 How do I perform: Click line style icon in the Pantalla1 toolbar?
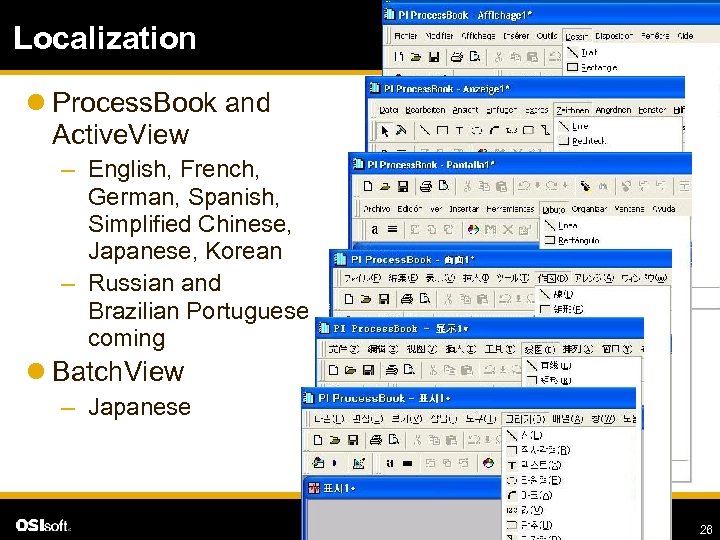pos(392,229)
